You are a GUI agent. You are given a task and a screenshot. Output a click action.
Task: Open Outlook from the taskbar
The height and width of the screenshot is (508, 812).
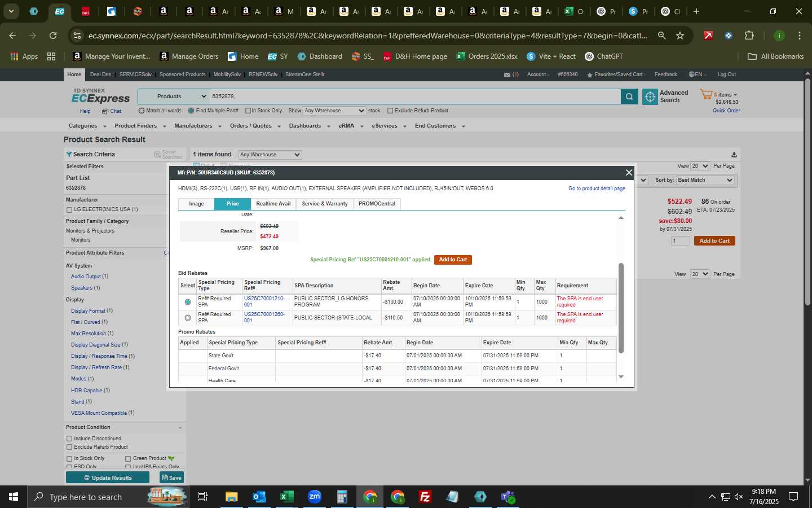click(259, 497)
